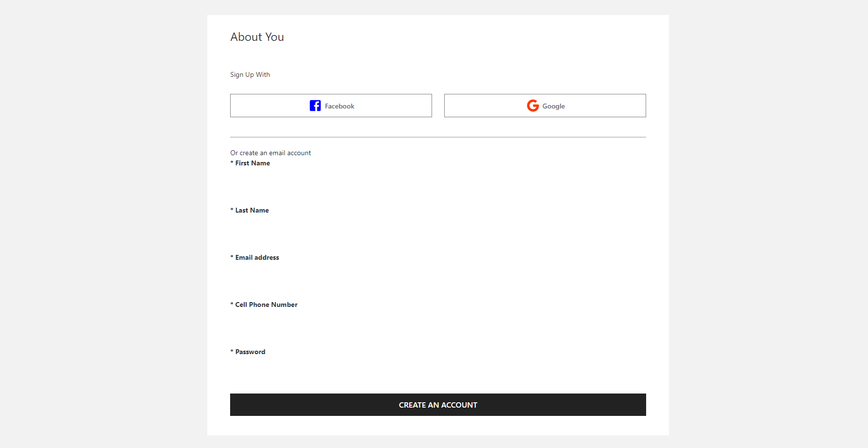868x448 pixels.
Task: Click the Sign Up With text
Action: tap(250, 74)
